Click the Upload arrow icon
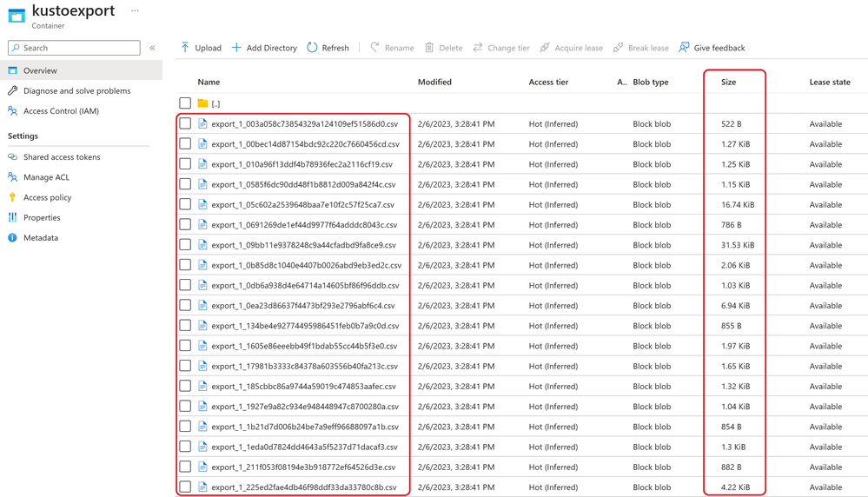The image size is (868, 497). pos(185,48)
